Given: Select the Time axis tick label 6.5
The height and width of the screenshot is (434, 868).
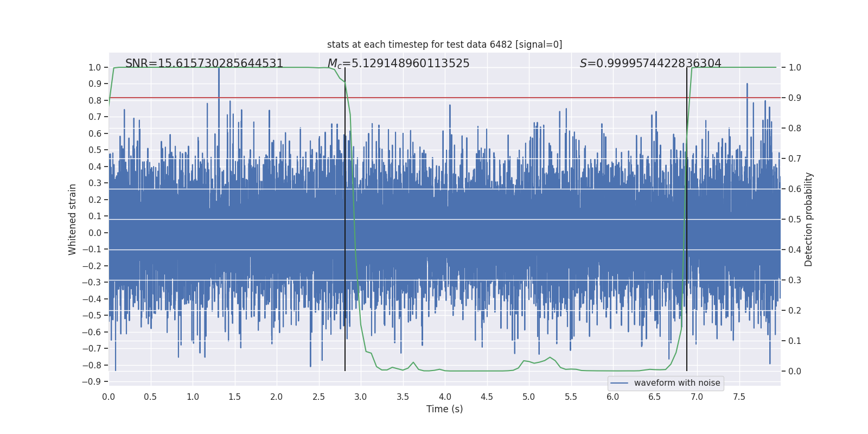Looking at the screenshot, I should point(655,397).
